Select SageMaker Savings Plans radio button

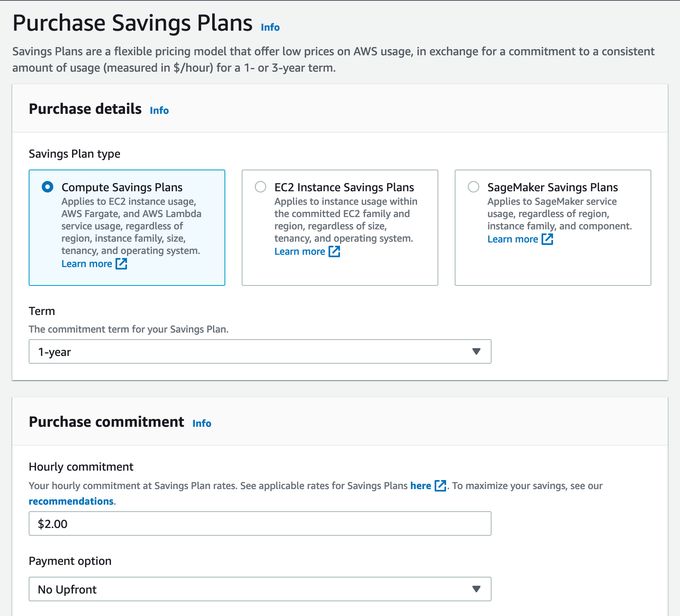(x=473, y=187)
